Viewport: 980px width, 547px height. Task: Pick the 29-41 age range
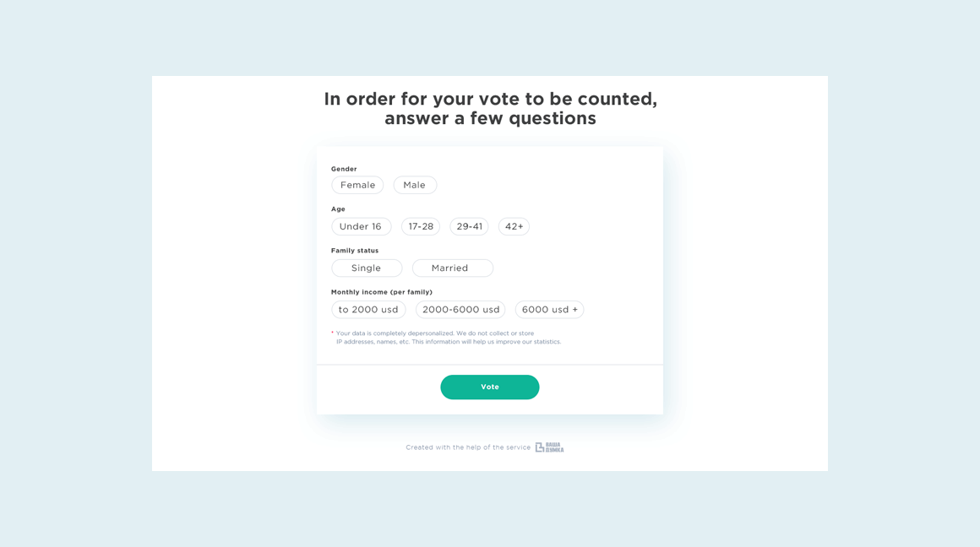click(x=469, y=226)
